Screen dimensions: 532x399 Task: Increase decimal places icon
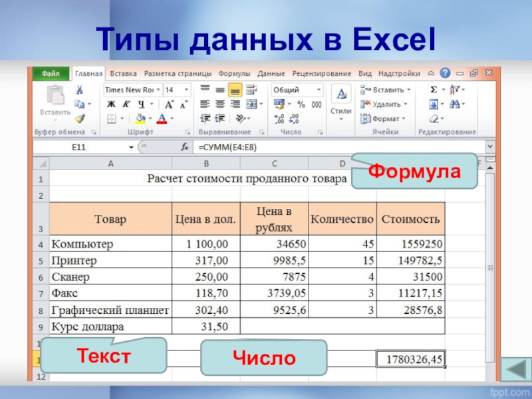click(279, 119)
